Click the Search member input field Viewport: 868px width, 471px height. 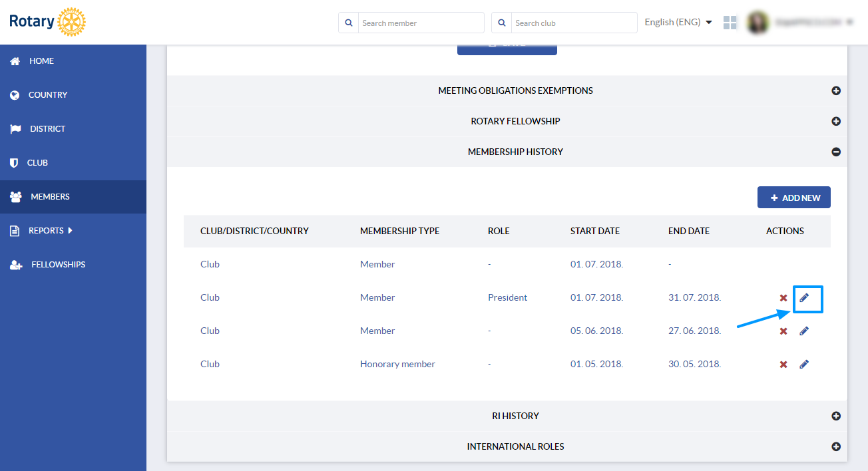coord(421,23)
